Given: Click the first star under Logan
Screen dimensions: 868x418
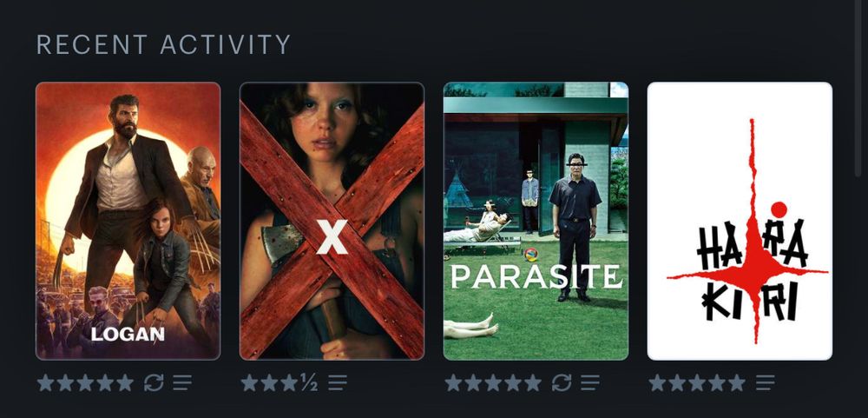Looking at the screenshot, I should pos(45,382).
